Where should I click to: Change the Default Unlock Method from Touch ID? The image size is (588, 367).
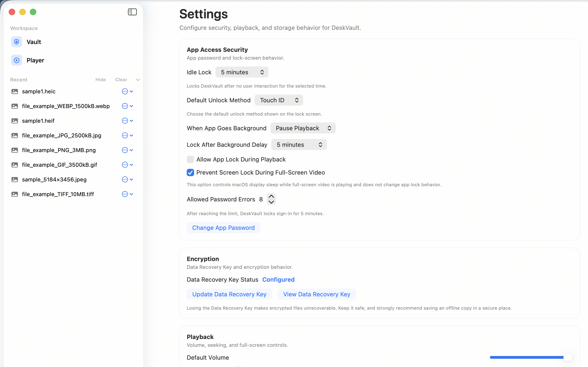[x=278, y=100]
